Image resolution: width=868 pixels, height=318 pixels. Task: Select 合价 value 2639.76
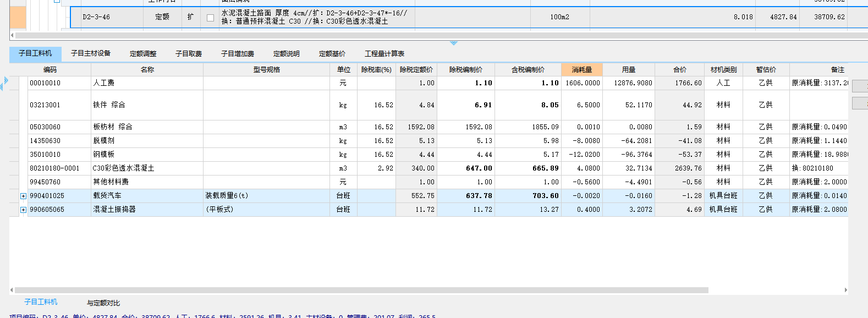(680, 168)
